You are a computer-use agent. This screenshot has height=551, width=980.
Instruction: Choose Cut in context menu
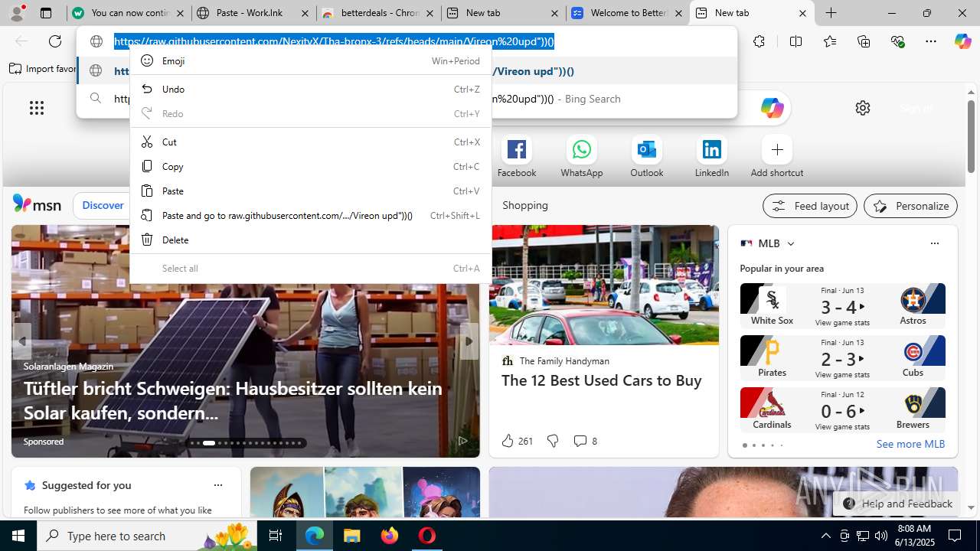click(x=310, y=142)
